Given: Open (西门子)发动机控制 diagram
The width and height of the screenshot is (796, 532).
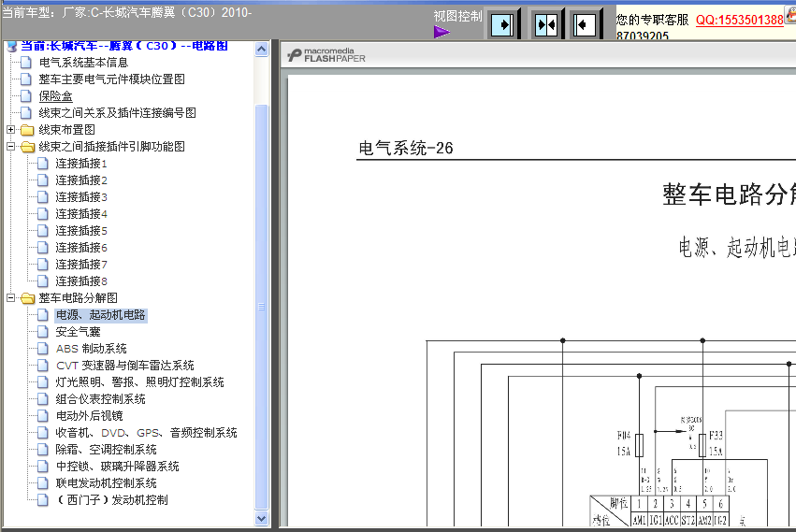Looking at the screenshot, I should click(x=111, y=499).
